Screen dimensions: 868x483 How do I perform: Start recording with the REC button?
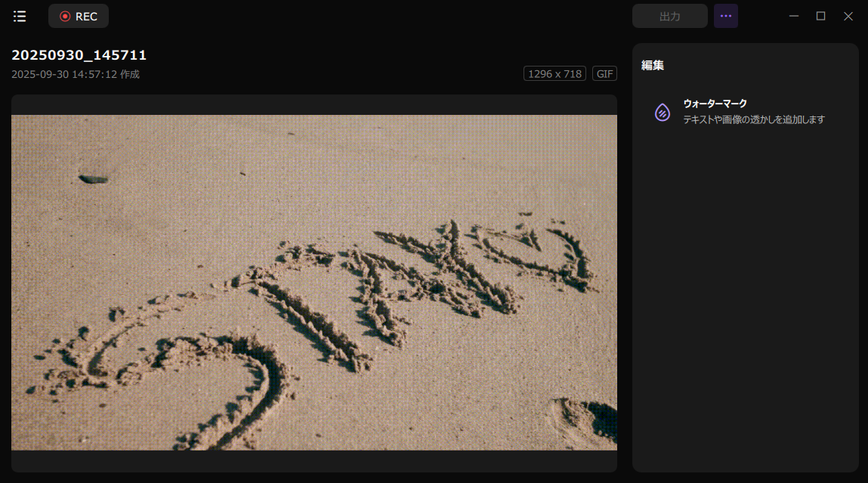coord(79,16)
